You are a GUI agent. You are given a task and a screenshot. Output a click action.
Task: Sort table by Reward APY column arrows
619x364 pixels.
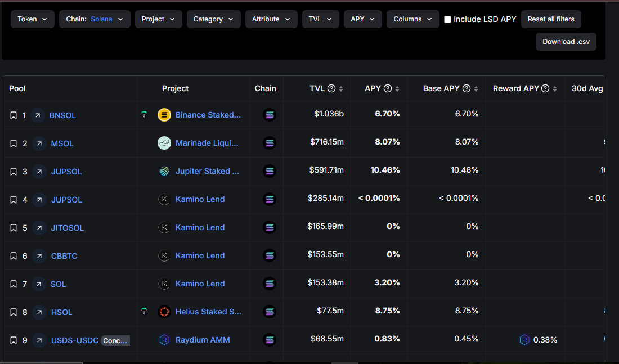[555, 89]
